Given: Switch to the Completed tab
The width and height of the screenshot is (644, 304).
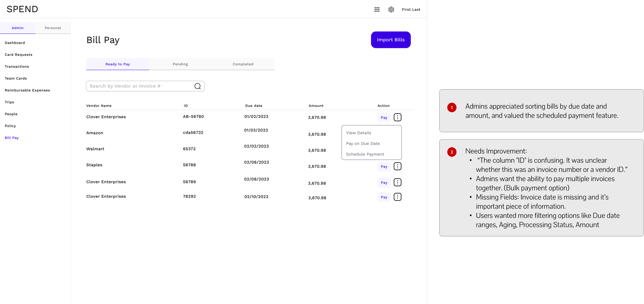Looking at the screenshot, I should [x=243, y=64].
